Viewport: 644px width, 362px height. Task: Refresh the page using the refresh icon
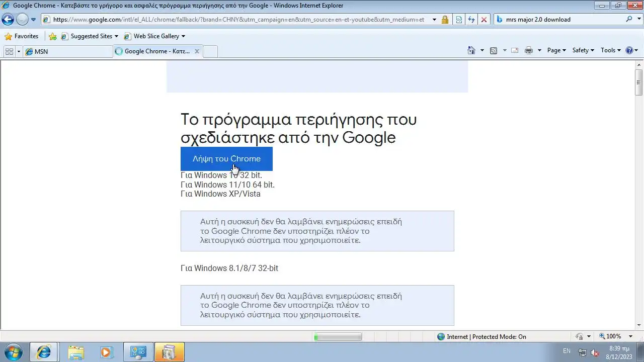[x=471, y=20]
